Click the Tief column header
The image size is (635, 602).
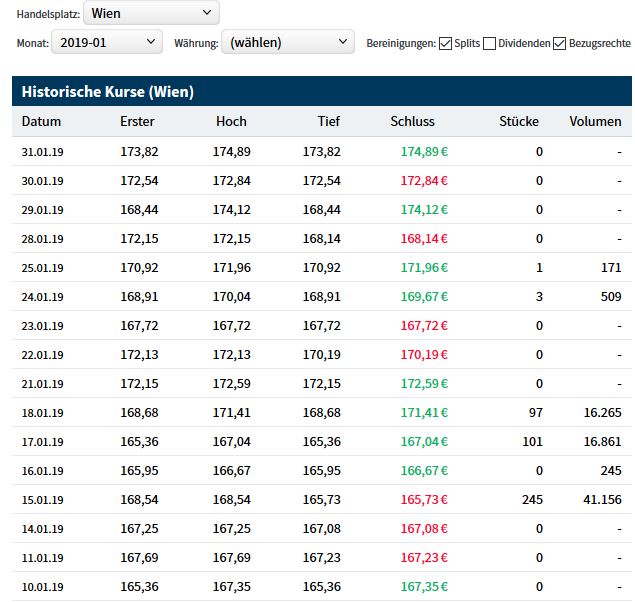tap(328, 121)
